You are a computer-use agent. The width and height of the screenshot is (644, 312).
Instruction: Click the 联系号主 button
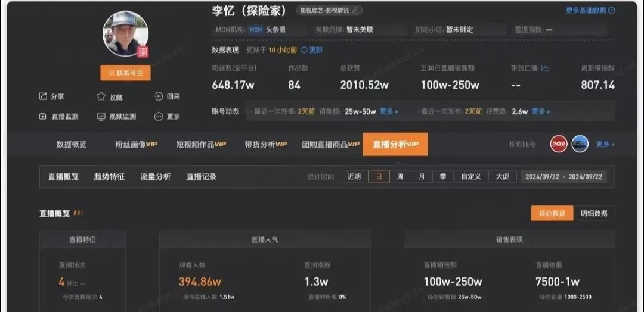pos(125,73)
